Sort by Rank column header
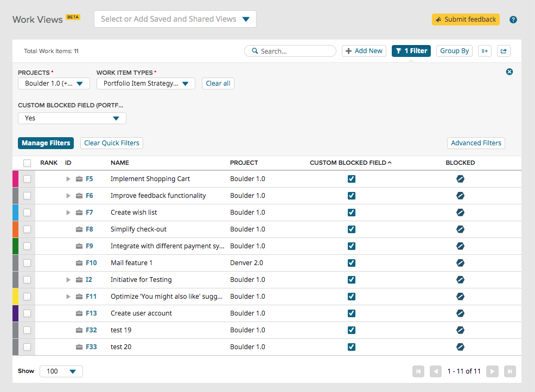This screenshot has height=392, width=535. (x=49, y=163)
